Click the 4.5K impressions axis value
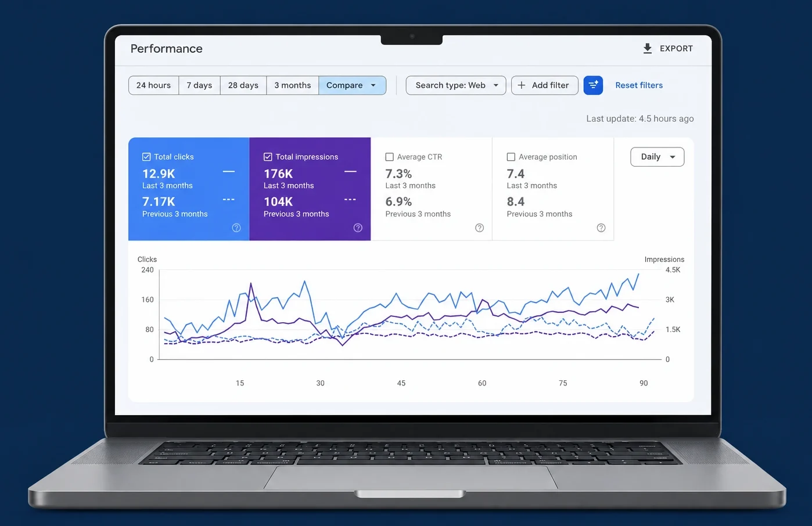This screenshot has width=812, height=526. point(673,270)
